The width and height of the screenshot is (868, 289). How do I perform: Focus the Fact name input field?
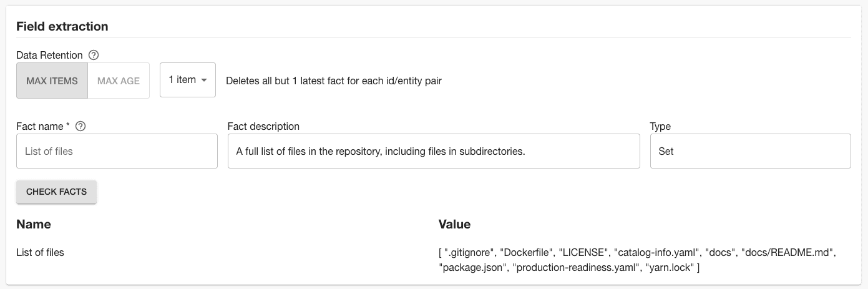pyautogui.click(x=117, y=151)
